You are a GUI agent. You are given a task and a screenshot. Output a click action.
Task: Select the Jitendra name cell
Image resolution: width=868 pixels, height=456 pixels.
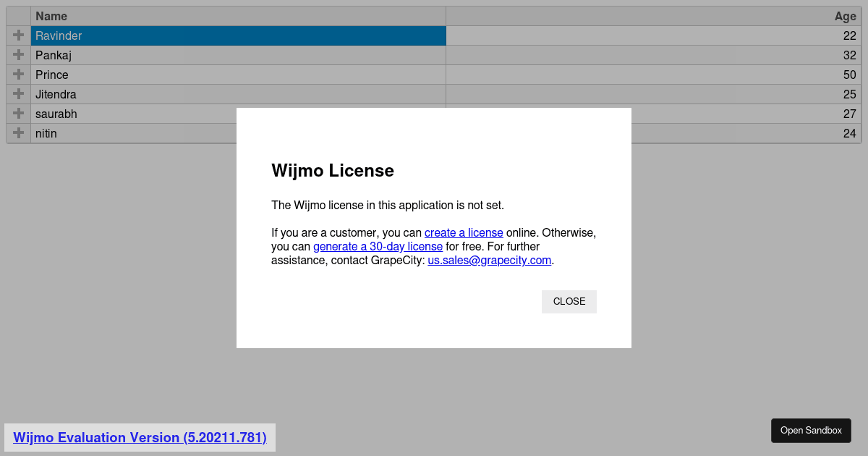click(238, 94)
